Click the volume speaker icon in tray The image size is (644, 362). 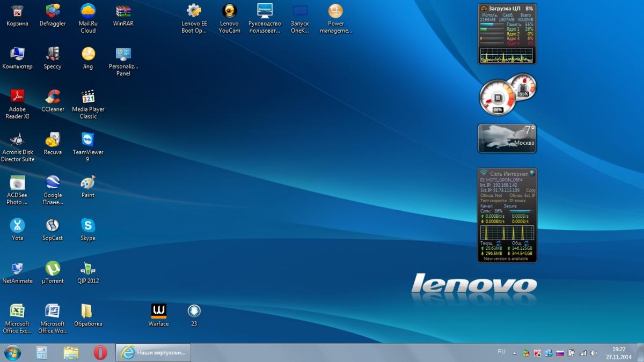coord(594,353)
